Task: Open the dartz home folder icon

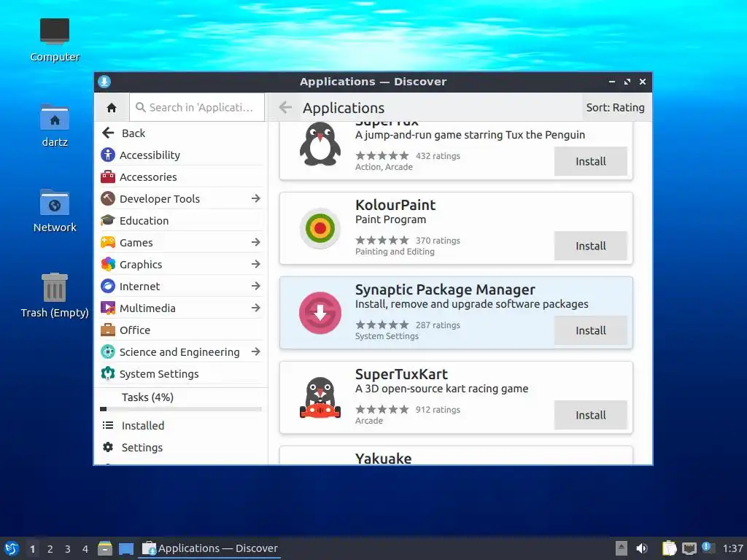Action: pyautogui.click(x=55, y=117)
